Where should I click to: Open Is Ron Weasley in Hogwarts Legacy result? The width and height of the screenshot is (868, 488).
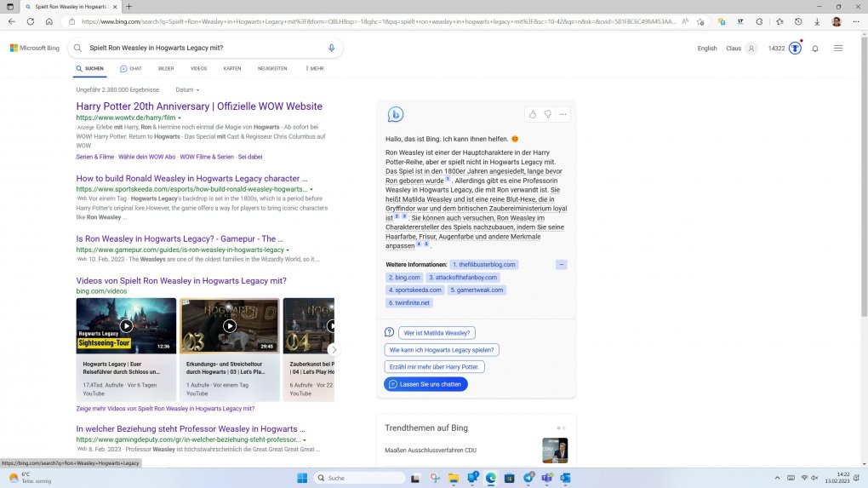(180, 238)
